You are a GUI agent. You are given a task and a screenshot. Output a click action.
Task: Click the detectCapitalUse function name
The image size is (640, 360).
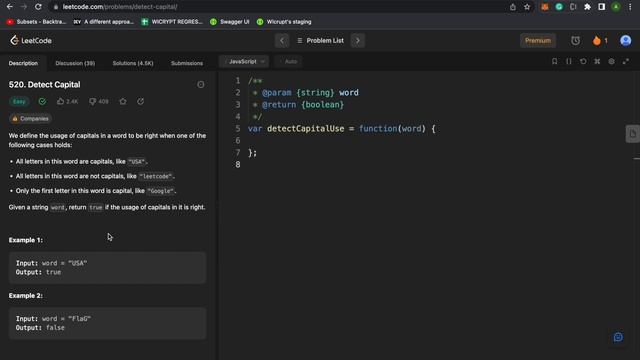[x=305, y=129]
